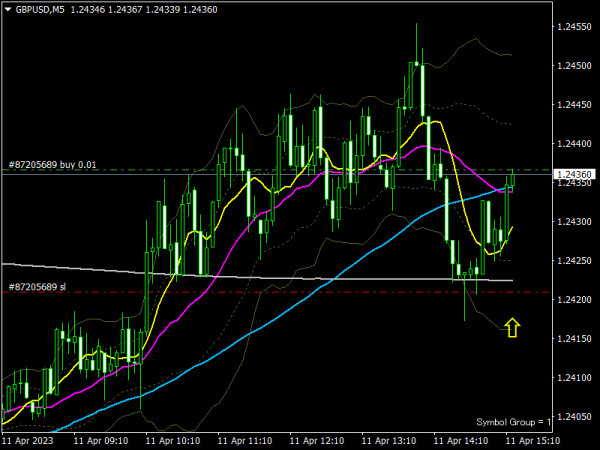This screenshot has width=600, height=450.
Task: Click the 11 Apr 12:10 time label
Action: 317,441
